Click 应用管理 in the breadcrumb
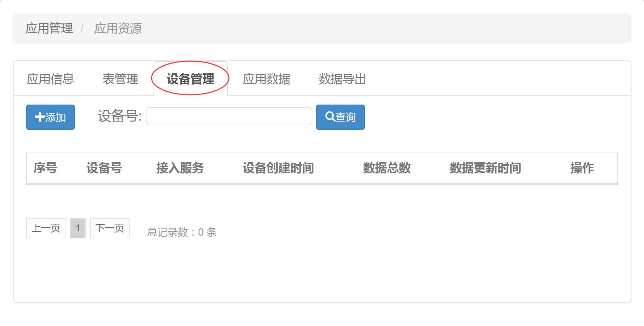This screenshot has width=644, height=326. click(49, 28)
